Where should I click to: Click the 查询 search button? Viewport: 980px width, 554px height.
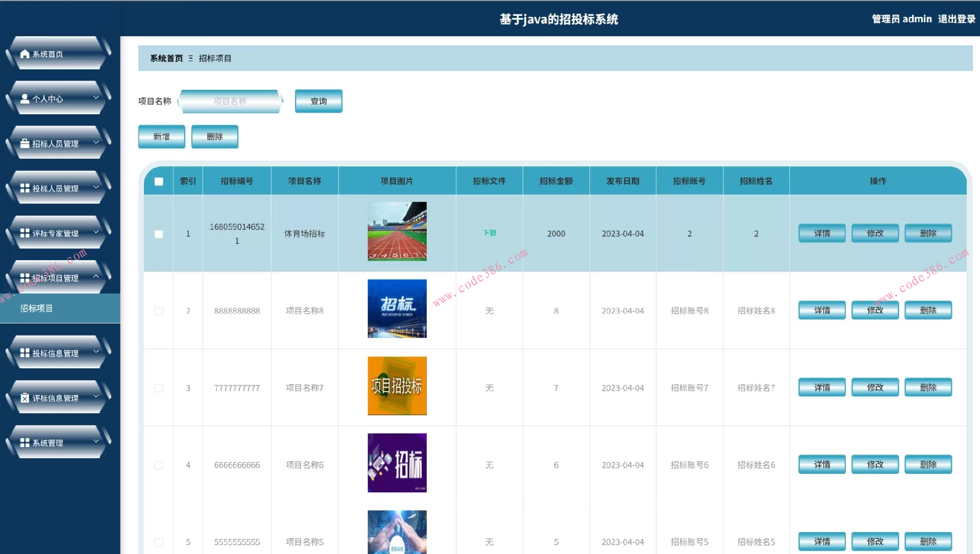tap(318, 101)
